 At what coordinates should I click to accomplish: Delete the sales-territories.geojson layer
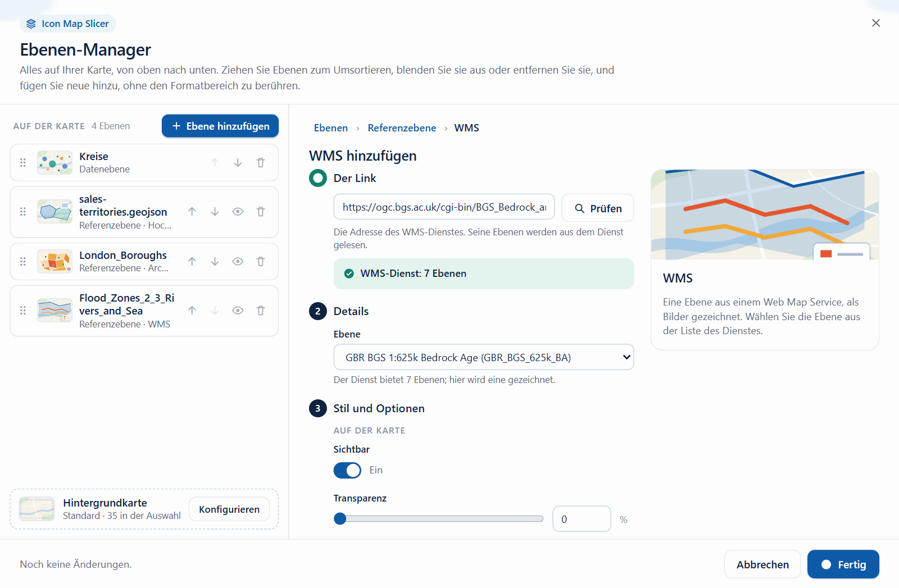(261, 212)
